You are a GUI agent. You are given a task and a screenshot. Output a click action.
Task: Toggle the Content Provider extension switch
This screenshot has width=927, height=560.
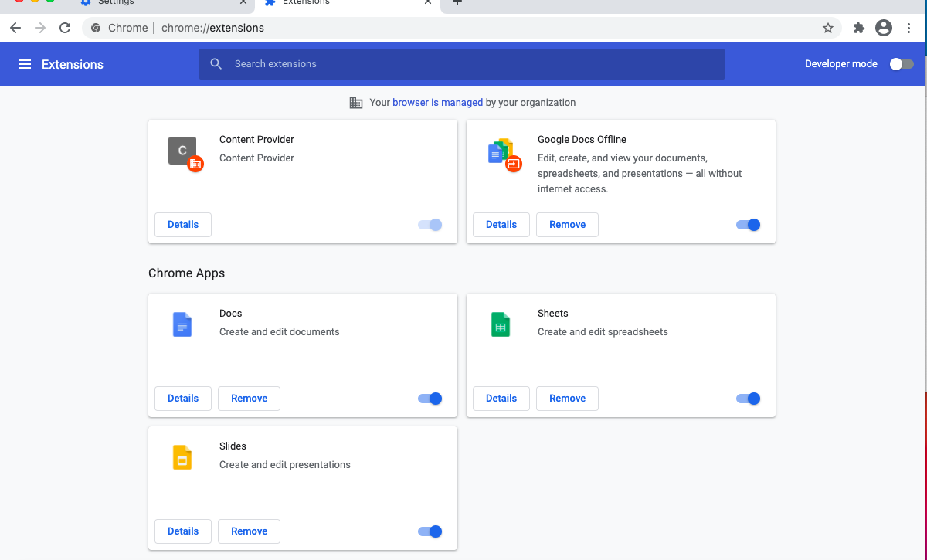[430, 225]
